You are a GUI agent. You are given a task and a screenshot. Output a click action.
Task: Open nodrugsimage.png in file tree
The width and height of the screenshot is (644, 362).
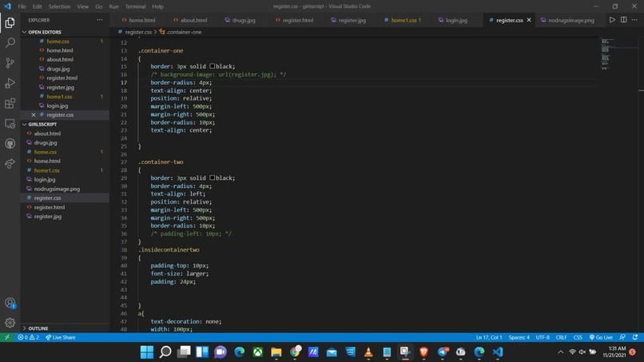[57, 189]
